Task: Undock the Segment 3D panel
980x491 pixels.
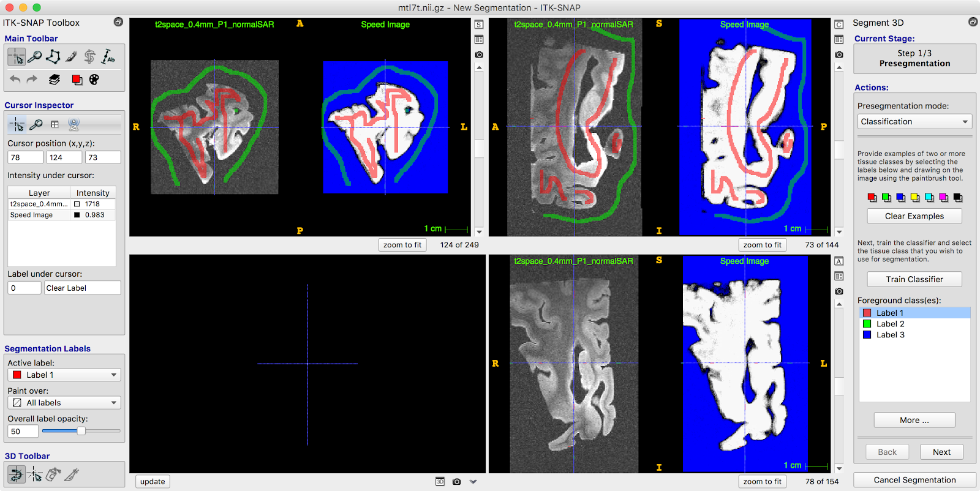Action: pyautogui.click(x=973, y=22)
